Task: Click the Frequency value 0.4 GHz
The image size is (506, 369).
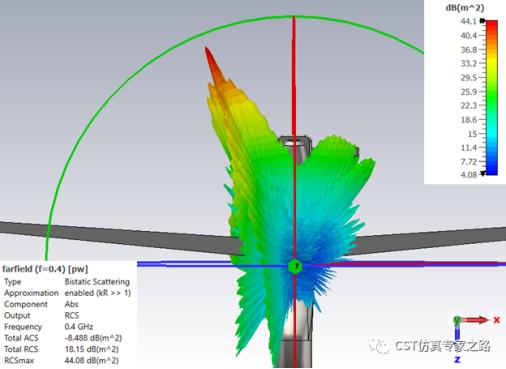Action: 79,327
